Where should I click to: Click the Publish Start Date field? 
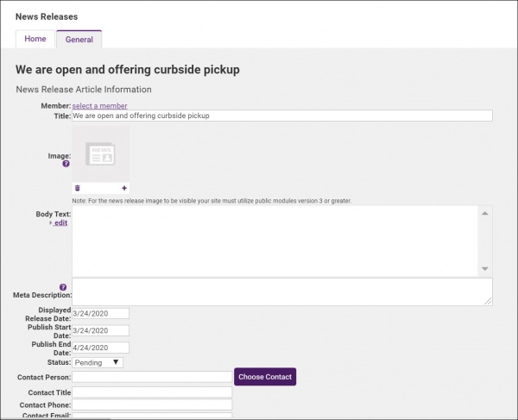100,330
